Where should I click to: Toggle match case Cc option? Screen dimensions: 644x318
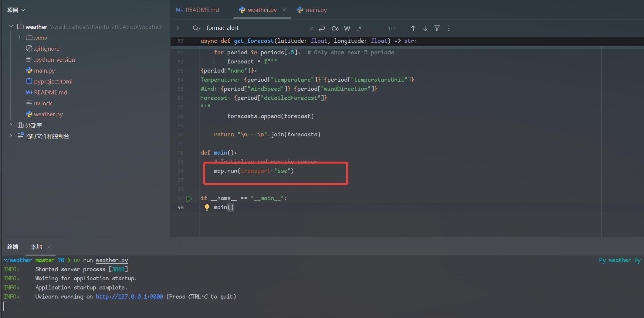click(x=335, y=28)
